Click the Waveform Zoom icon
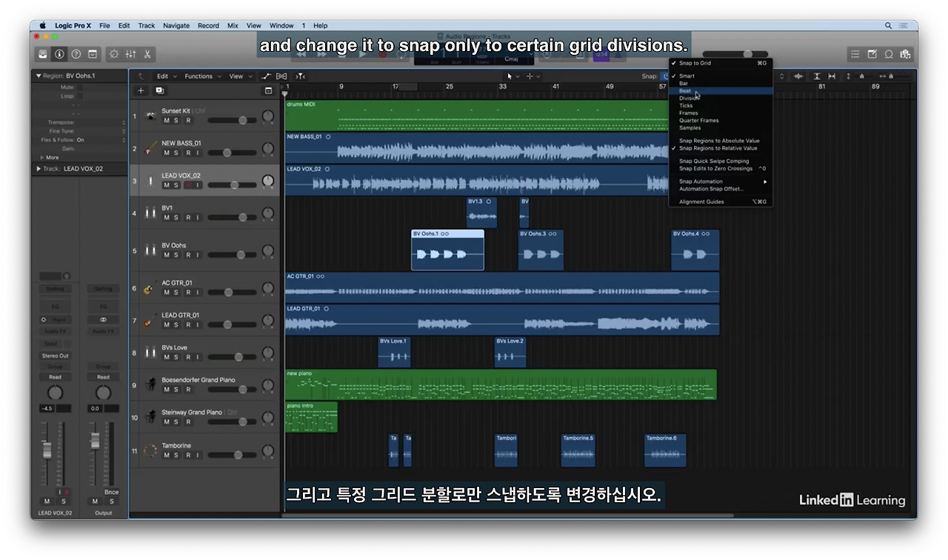Image resolution: width=948 pixels, height=560 pixels. [798, 76]
